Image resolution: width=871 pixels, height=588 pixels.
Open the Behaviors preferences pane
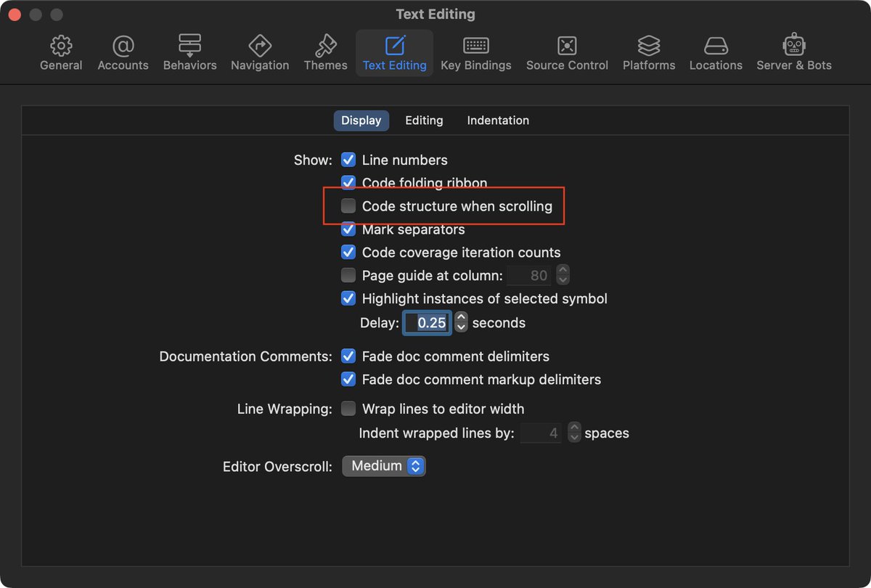click(189, 53)
